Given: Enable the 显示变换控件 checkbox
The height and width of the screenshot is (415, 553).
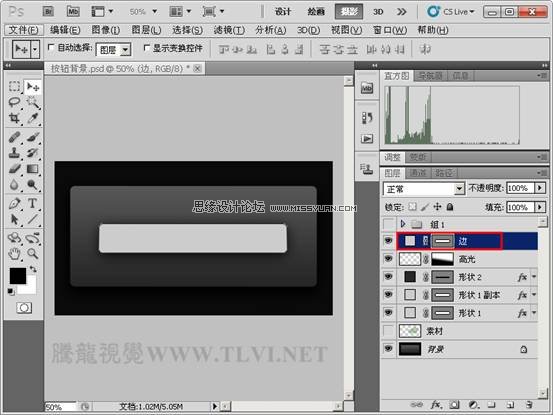Looking at the screenshot, I should tap(147, 47).
